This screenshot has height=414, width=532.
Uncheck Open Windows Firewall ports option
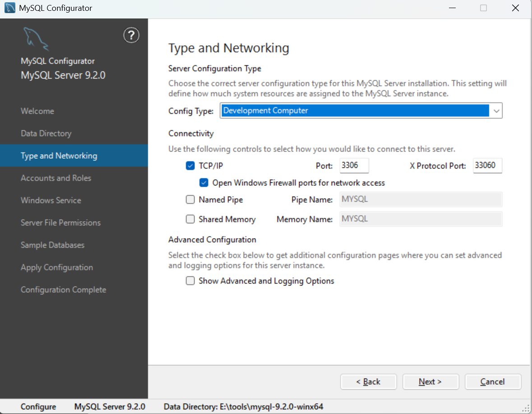click(x=204, y=183)
